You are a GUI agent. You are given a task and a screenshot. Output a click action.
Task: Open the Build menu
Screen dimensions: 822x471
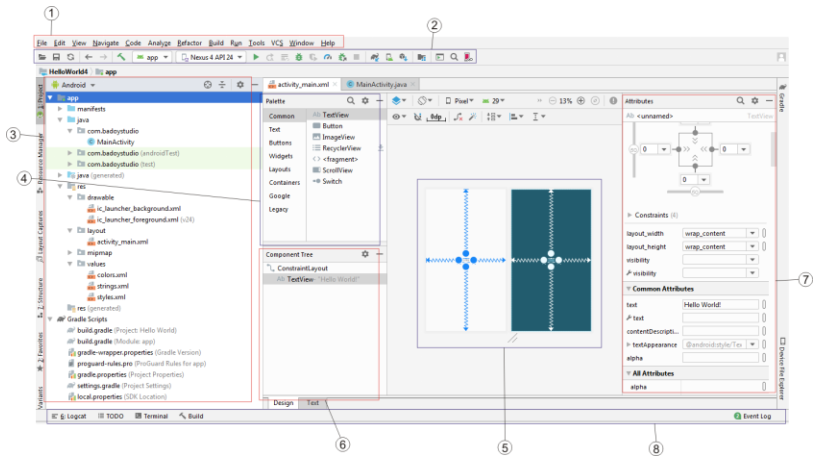216,43
